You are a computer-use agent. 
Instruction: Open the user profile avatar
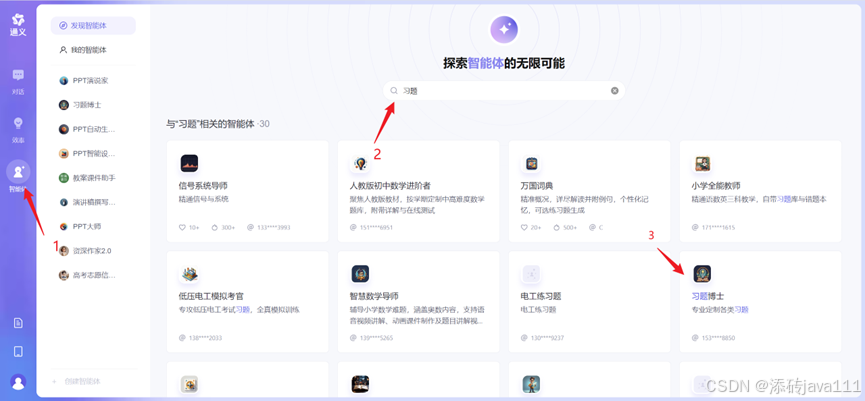[x=18, y=382]
